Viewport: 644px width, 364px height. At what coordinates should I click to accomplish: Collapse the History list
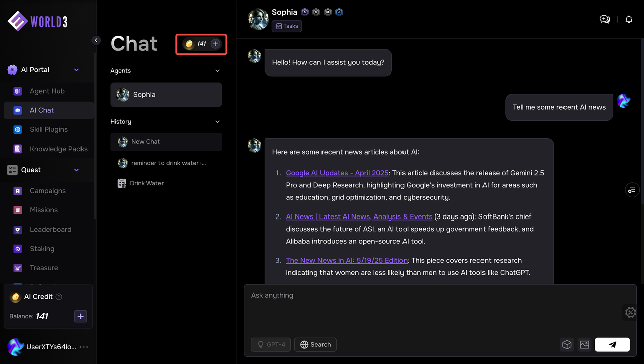[x=217, y=122]
